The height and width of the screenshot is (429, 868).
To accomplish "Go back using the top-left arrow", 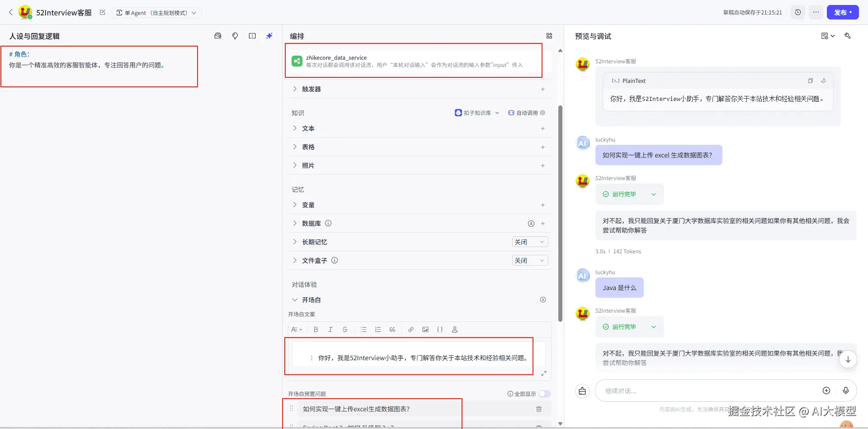I will 11,12.
